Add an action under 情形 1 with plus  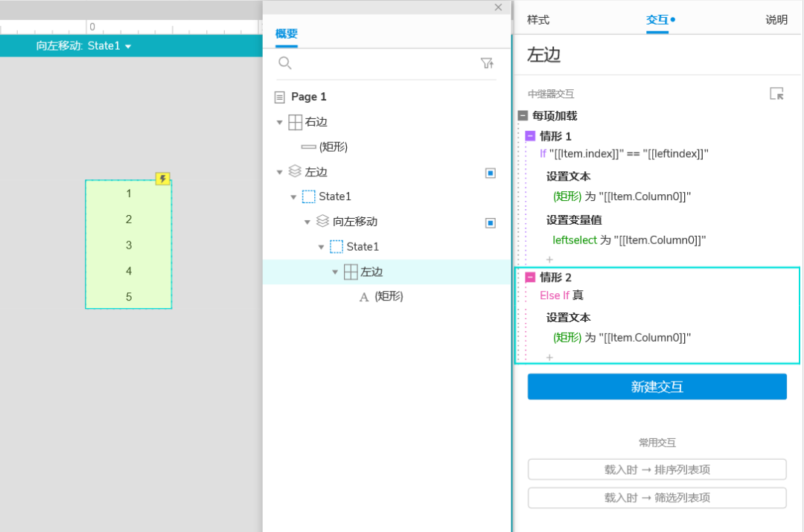(549, 260)
